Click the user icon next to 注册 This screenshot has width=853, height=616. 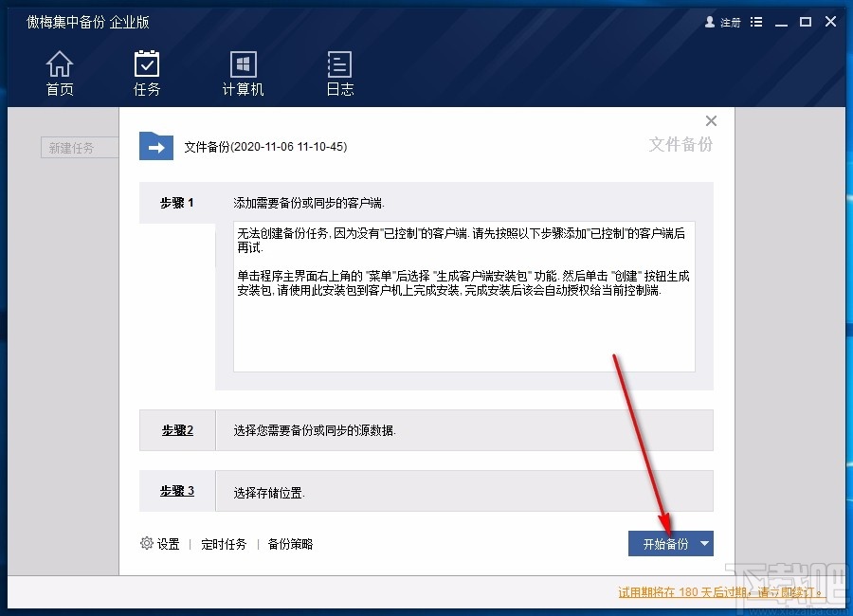point(710,22)
